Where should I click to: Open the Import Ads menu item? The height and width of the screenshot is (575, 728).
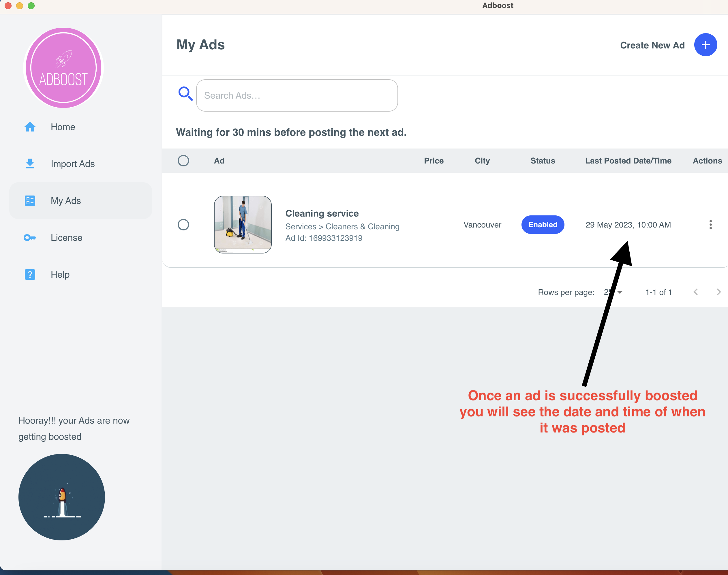[x=73, y=163]
